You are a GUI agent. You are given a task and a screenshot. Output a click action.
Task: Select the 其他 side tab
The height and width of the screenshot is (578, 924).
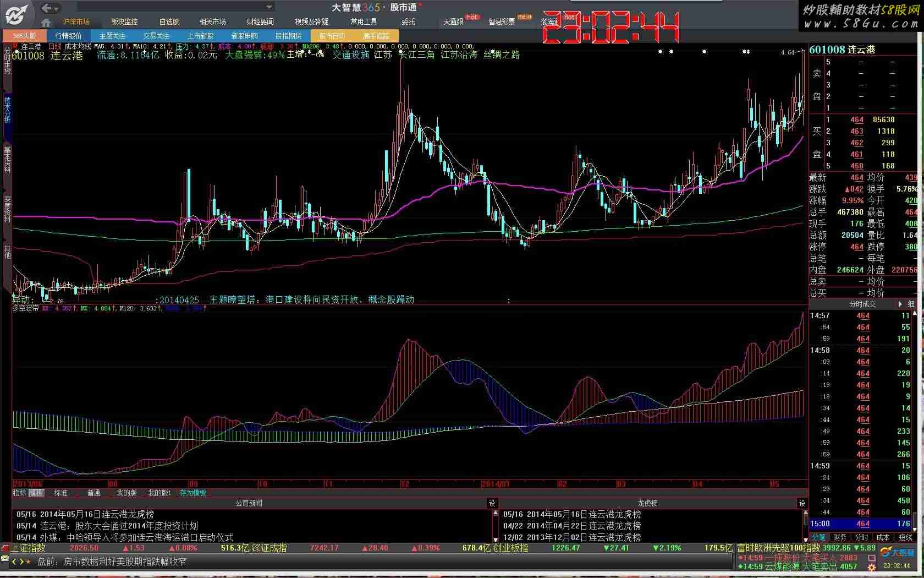click(x=7, y=252)
